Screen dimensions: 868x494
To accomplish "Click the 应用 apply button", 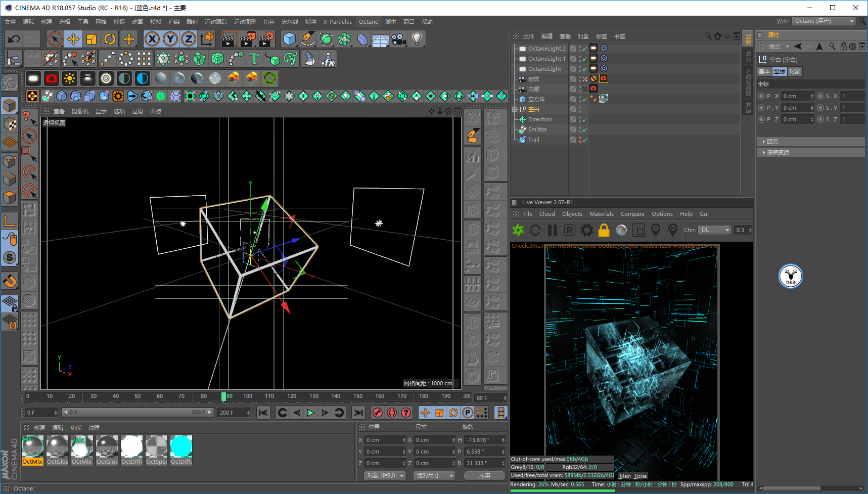I will 485,476.
